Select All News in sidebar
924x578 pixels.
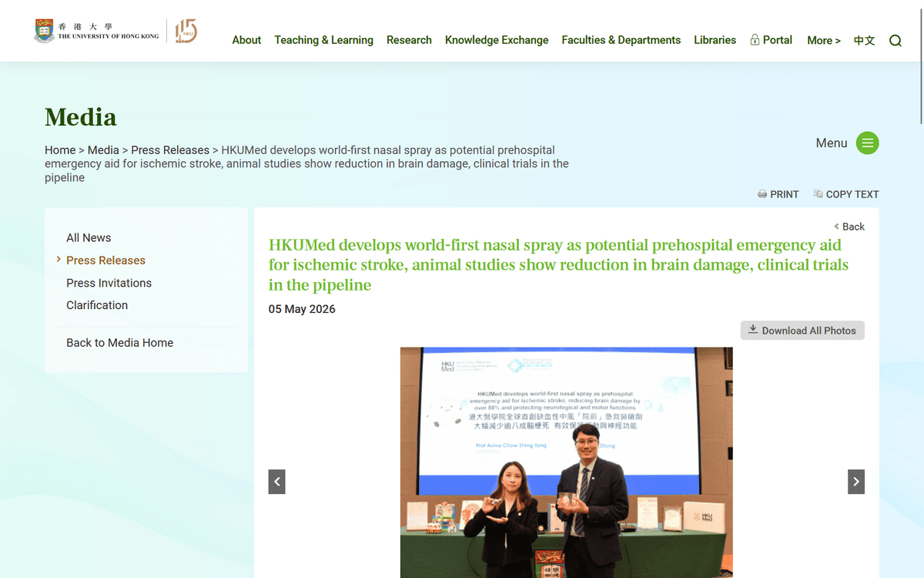coord(89,237)
